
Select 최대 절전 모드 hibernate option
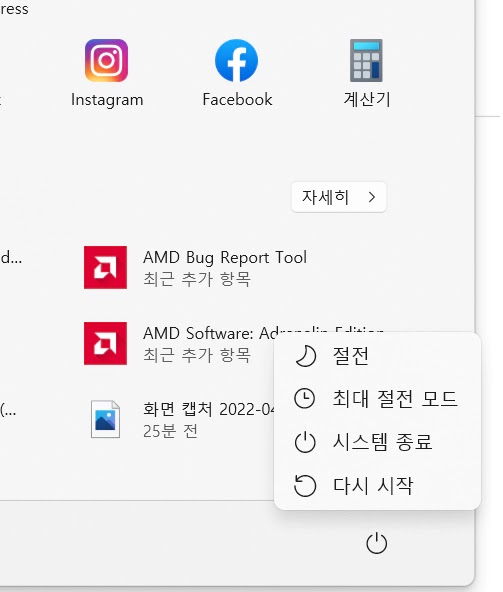(x=377, y=399)
